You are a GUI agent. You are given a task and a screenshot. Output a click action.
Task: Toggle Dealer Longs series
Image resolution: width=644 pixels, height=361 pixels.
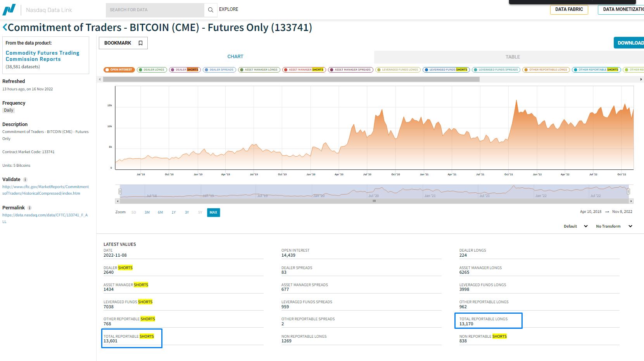(x=152, y=70)
